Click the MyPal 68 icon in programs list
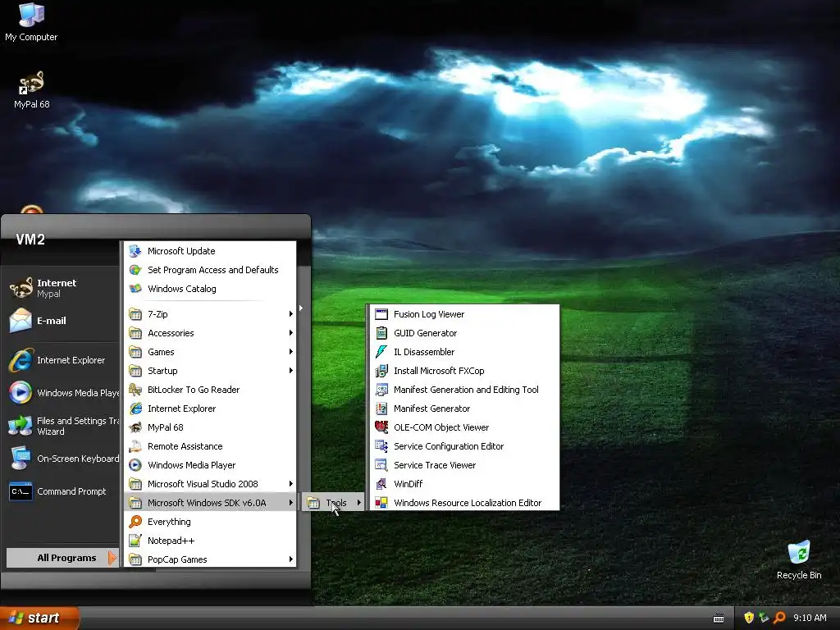This screenshot has width=840, height=630. (135, 427)
